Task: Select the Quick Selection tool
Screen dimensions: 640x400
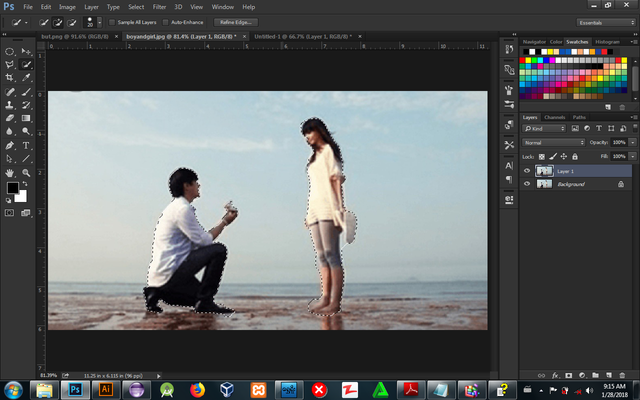Action: click(x=26, y=64)
